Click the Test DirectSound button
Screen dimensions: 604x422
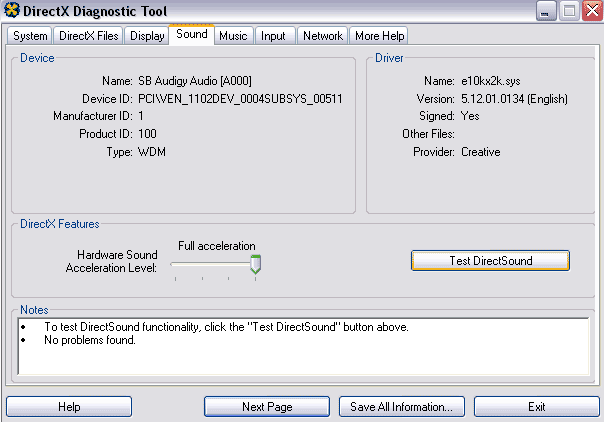(x=490, y=261)
